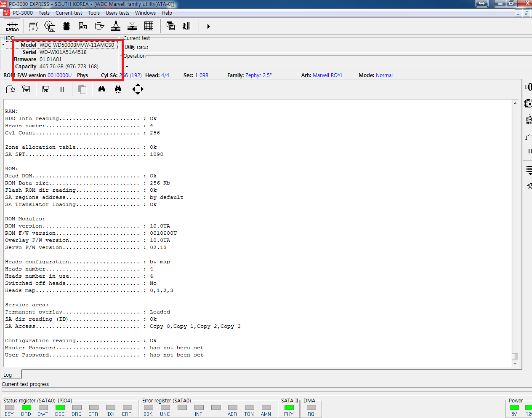Click the Sec value 1 098
532x418 pixels.
[x=202, y=75]
